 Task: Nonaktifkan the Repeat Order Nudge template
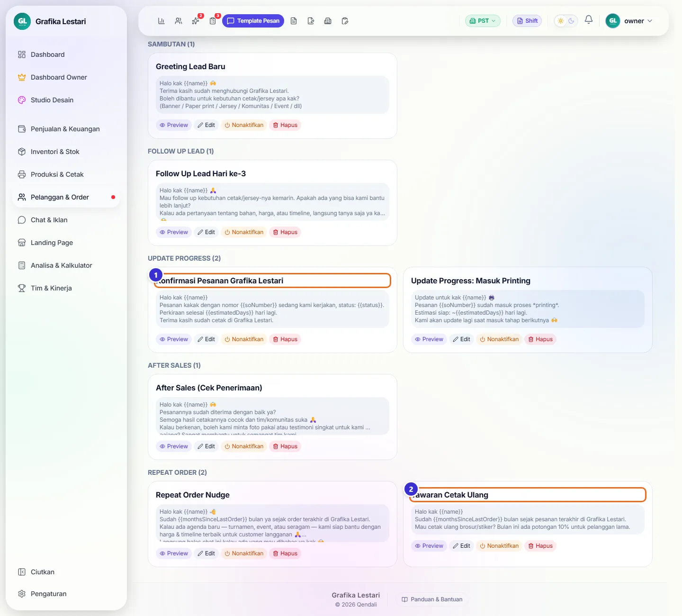(244, 553)
